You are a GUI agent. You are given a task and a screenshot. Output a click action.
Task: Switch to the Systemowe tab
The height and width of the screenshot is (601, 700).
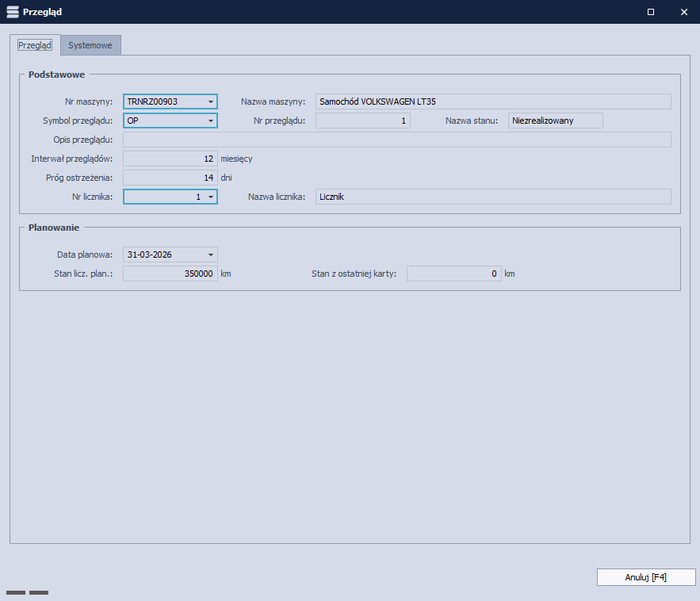click(x=90, y=45)
